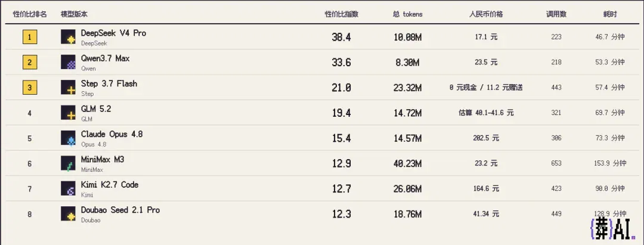The height and width of the screenshot is (245, 644).
Task: Click the gold rank 3 badge
Action: coord(30,88)
